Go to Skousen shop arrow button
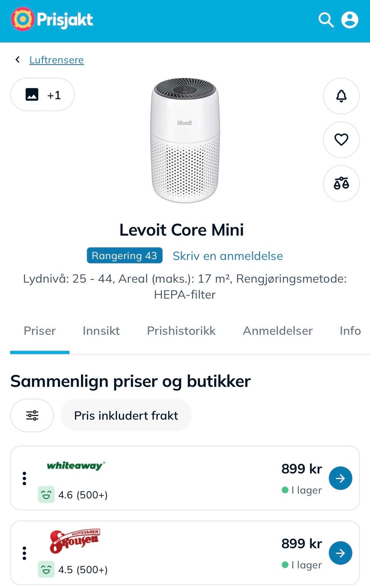Image resolution: width=370 pixels, height=588 pixels. [340, 553]
